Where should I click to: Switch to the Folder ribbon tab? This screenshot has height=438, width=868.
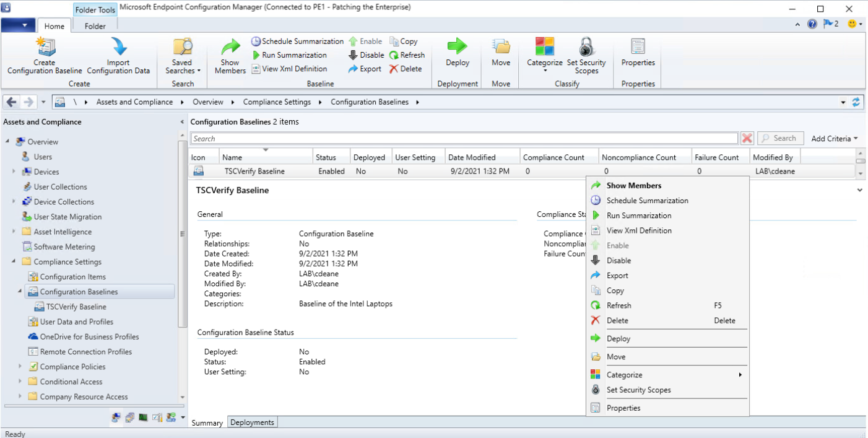[x=95, y=26]
